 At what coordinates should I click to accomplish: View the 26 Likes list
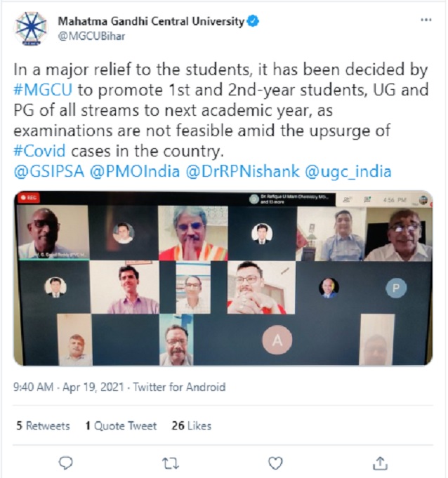click(191, 425)
